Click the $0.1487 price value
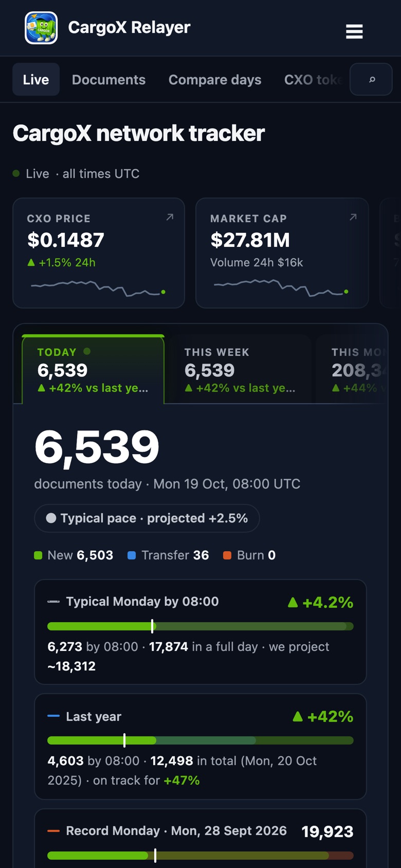 pyautogui.click(x=66, y=240)
